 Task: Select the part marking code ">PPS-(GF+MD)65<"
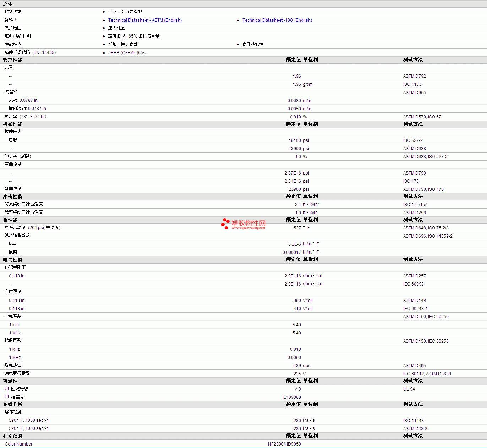coord(127,53)
